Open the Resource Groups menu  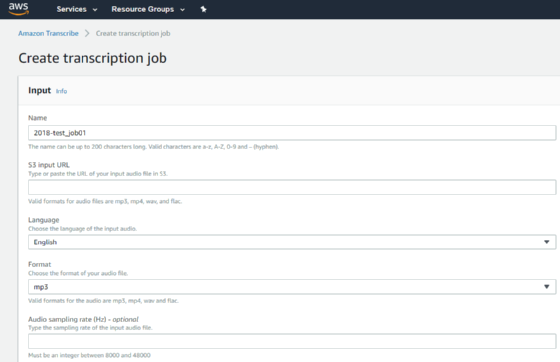(x=148, y=9)
